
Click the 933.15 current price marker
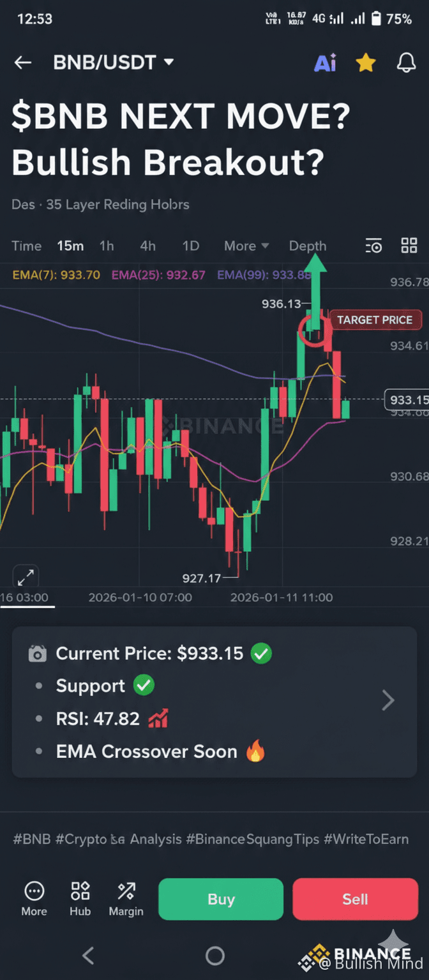tap(406, 400)
